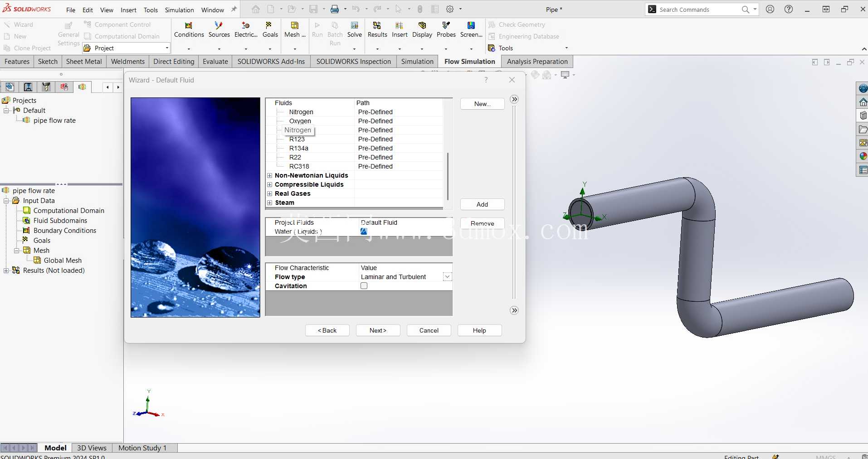Viewport: 868px width, 459px height.
Task: Switch to the Analysis Preparation tab
Action: coord(537,62)
